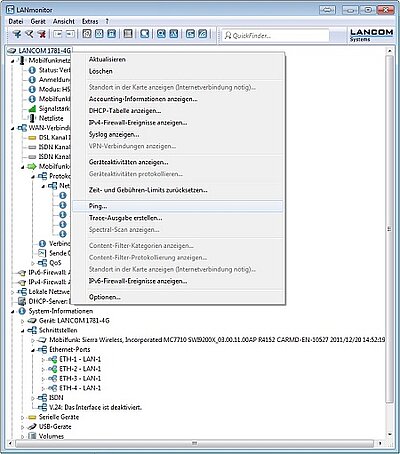Click the red device-remove icon in the toolbar

(x=42, y=34)
